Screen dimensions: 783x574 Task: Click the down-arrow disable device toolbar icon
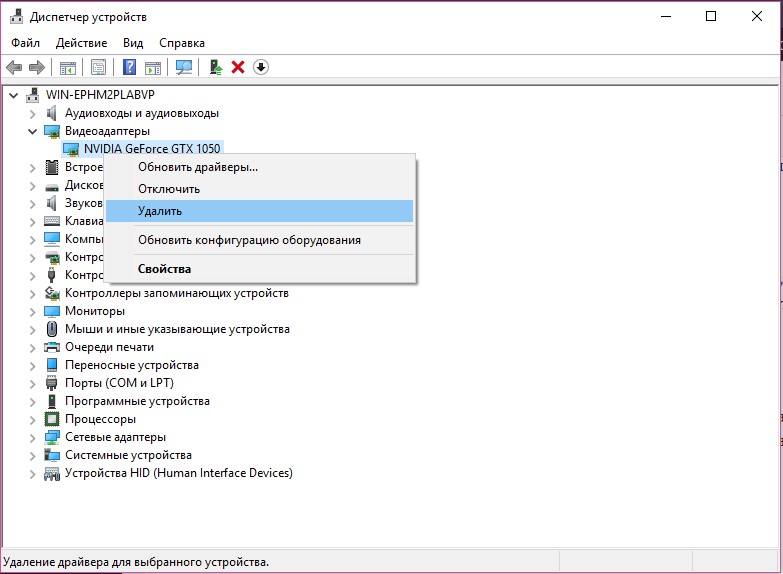click(261, 67)
